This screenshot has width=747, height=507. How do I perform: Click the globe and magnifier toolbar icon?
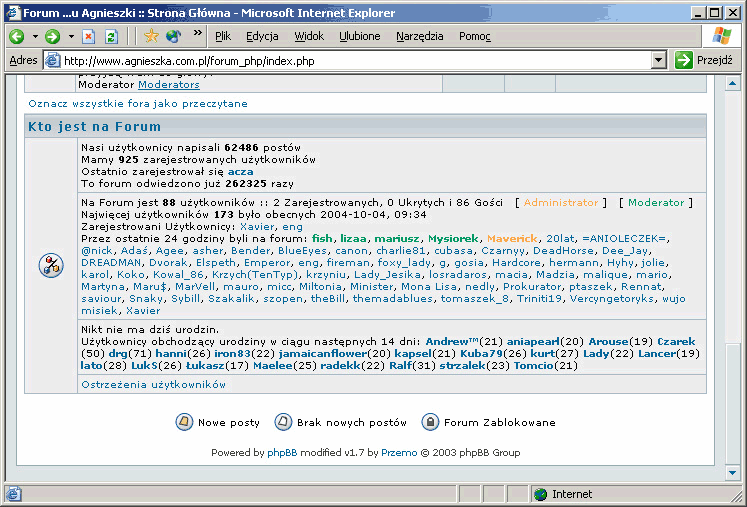pos(173,36)
